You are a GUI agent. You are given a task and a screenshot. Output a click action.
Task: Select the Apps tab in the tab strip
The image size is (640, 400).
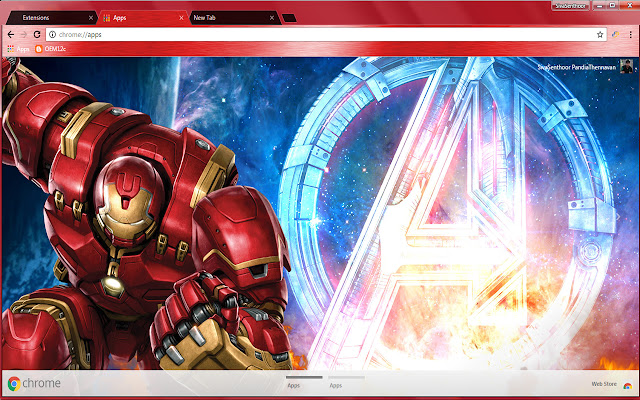143,18
